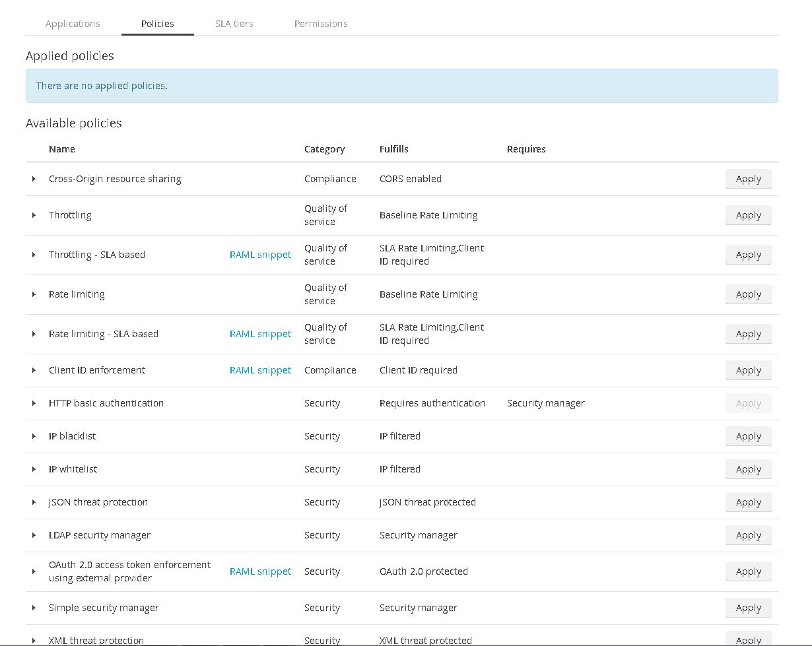Viewport: 812px width, 646px height.
Task: Expand the LDAP security manager row
Action: (x=34, y=535)
